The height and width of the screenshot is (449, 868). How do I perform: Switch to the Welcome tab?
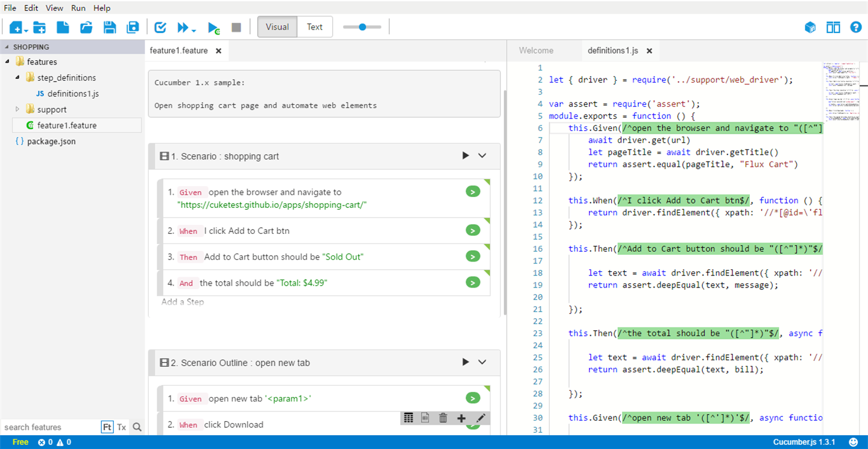coord(536,51)
